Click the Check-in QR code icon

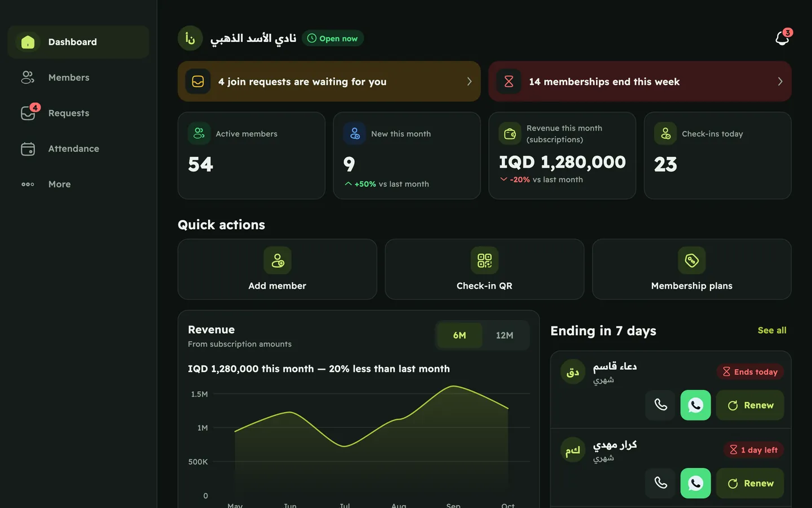tap(484, 260)
